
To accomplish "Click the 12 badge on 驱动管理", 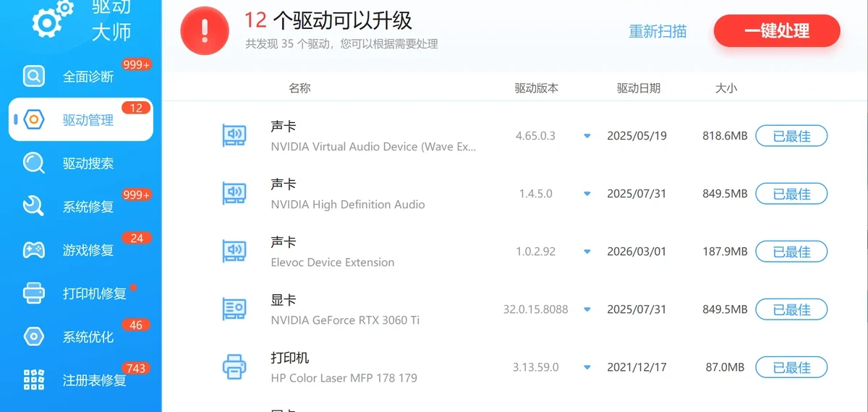I will click(x=137, y=108).
